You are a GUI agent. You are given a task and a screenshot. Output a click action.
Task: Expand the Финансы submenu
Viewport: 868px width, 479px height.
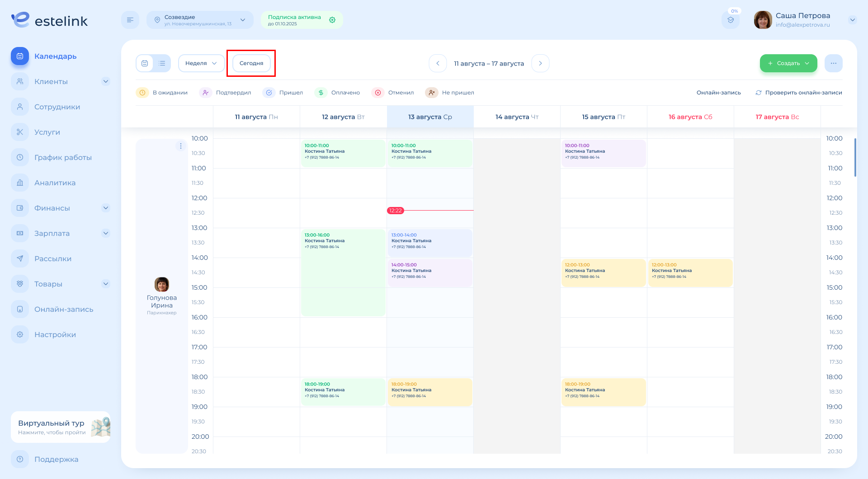(x=105, y=208)
